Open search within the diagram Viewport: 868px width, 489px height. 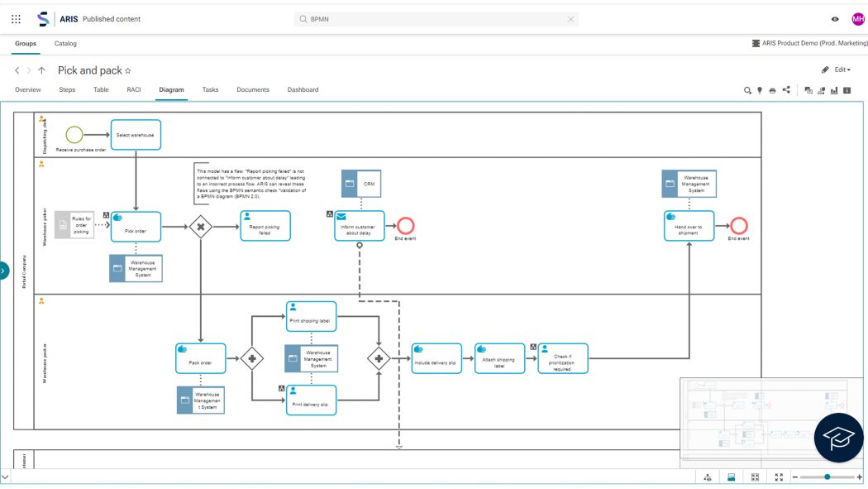click(746, 91)
